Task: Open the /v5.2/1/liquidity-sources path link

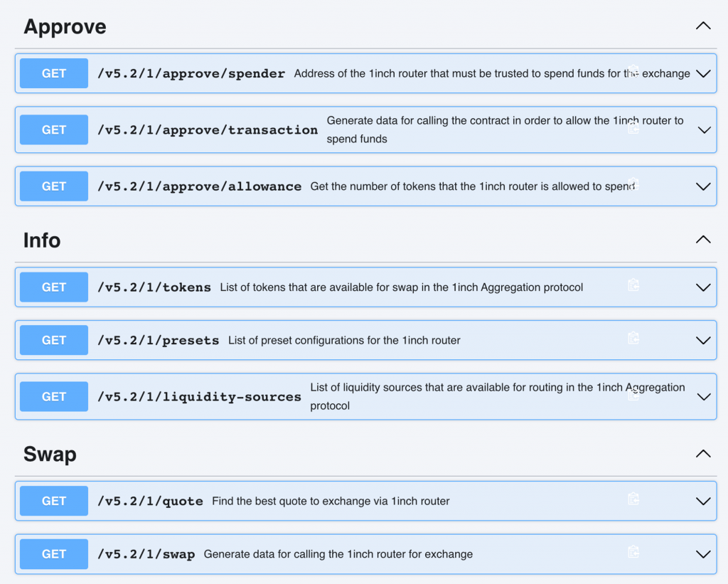Action: click(x=200, y=397)
